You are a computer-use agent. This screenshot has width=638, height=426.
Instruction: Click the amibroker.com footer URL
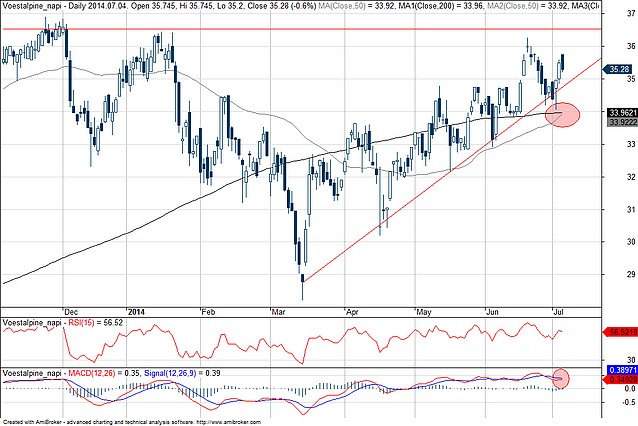click(228, 422)
